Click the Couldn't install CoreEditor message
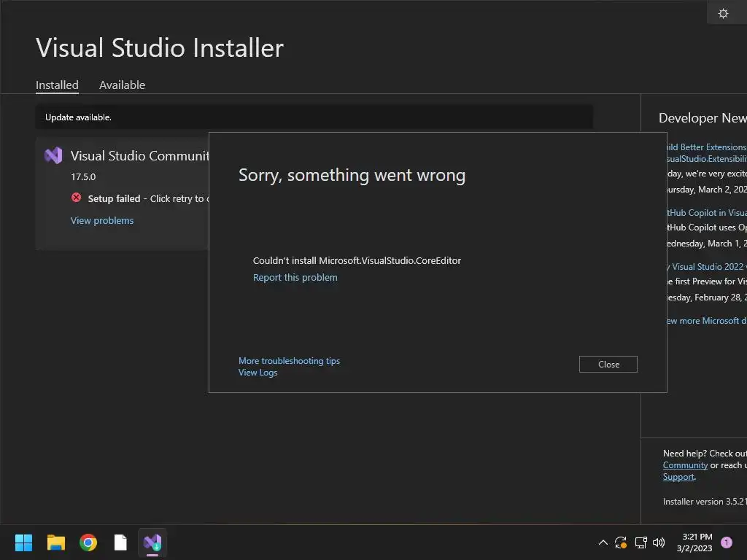The height and width of the screenshot is (560, 747). 357,260
